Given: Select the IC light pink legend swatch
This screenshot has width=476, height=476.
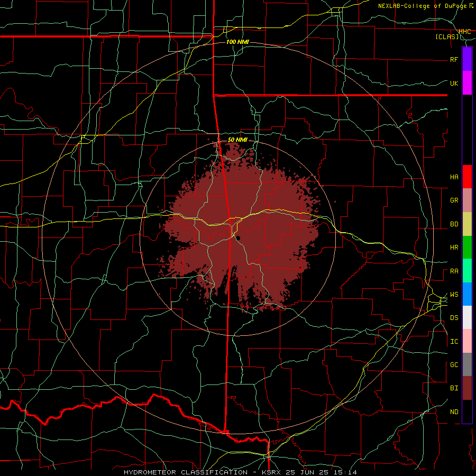Looking at the screenshot, I should [x=467, y=341].
